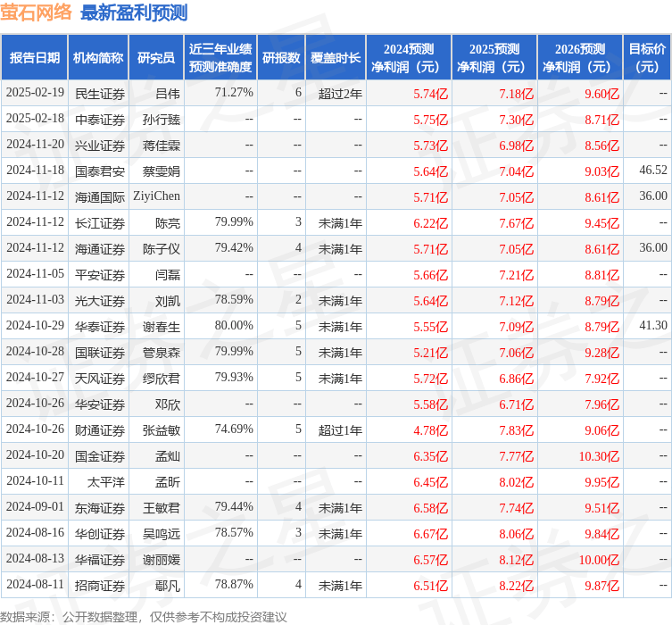Click the 萤石网络 title text
The height and width of the screenshot is (625, 672).
pyautogui.click(x=36, y=12)
